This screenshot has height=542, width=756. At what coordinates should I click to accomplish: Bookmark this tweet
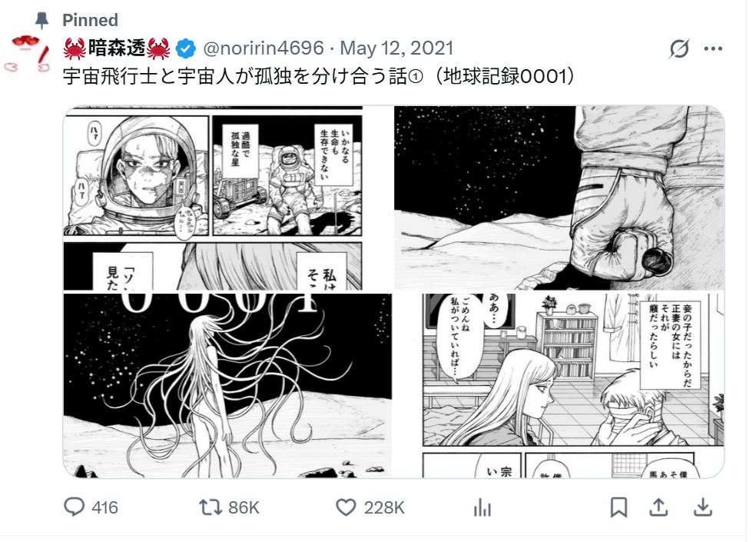(618, 507)
